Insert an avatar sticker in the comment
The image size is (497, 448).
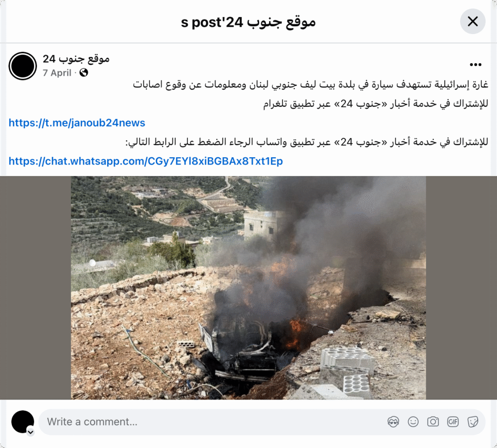click(393, 422)
